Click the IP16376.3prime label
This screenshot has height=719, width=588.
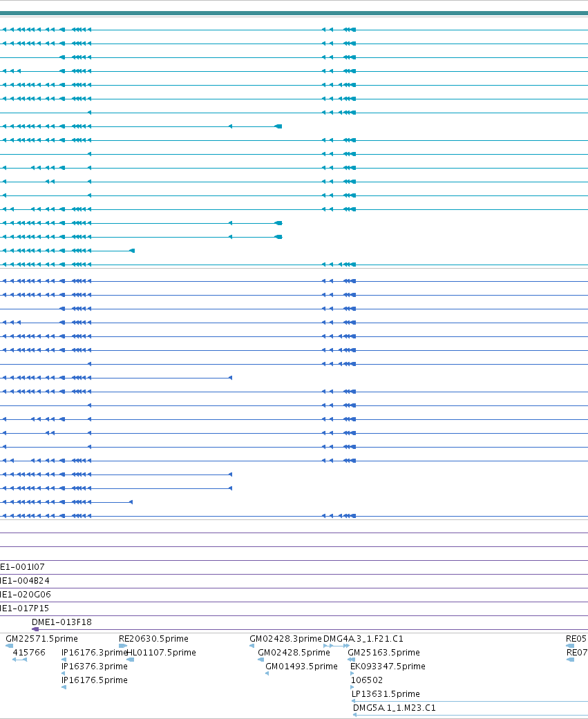[95, 666]
